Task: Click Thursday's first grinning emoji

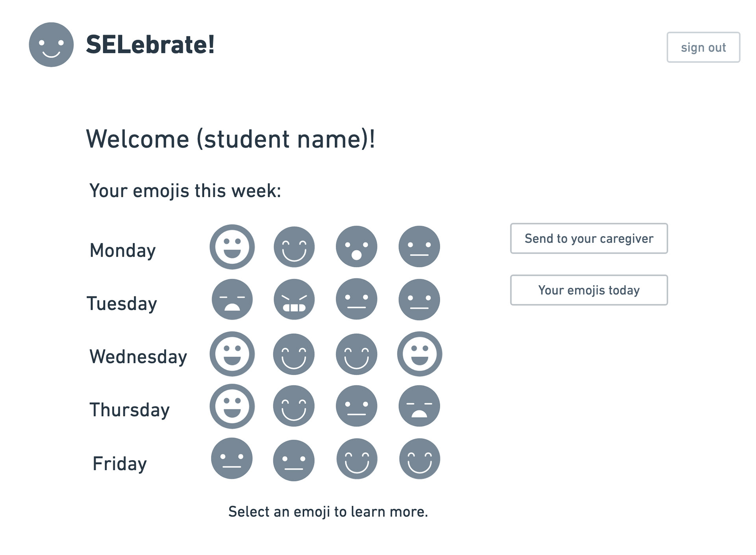Action: [x=232, y=406]
